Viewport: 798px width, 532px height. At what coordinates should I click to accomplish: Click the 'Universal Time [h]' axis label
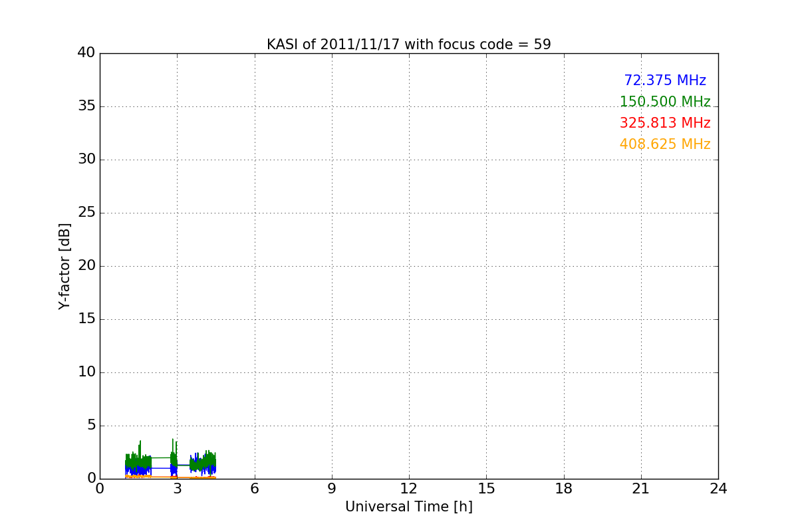[x=409, y=507]
